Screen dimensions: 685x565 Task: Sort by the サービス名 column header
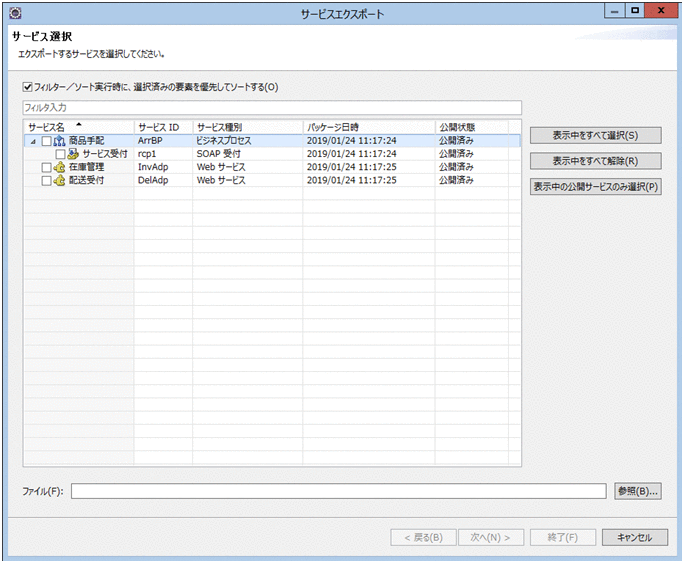click(x=79, y=127)
